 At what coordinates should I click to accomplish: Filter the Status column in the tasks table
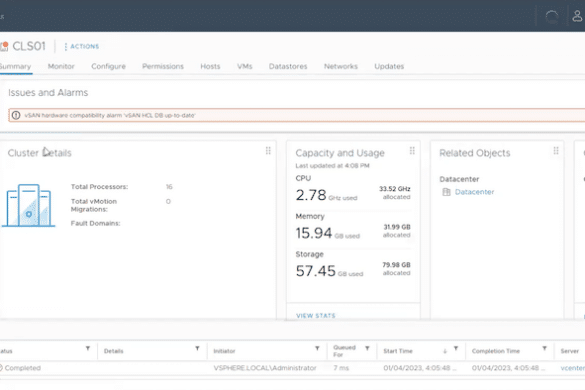coord(88,348)
